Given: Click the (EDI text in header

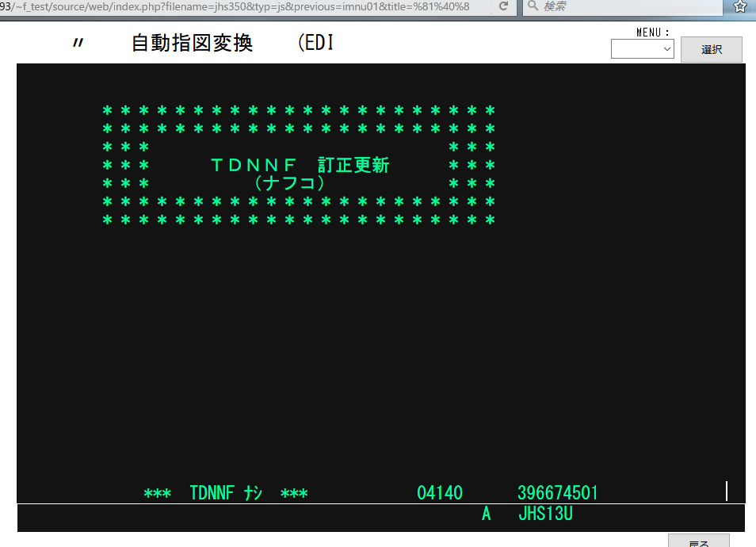Looking at the screenshot, I should point(316,44).
